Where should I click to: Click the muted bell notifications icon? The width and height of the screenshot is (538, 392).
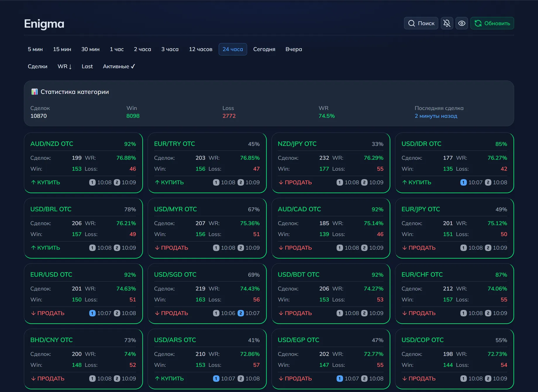[447, 23]
